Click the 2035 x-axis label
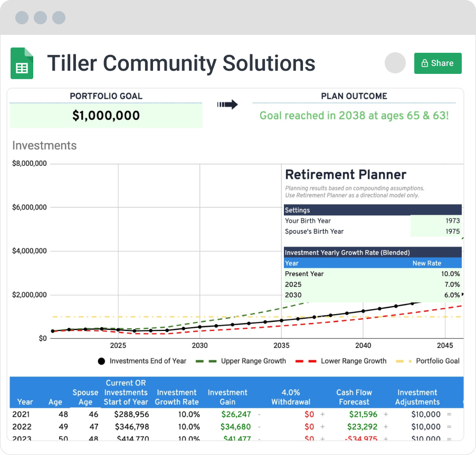Image resolution: width=476 pixels, height=455 pixels. 281,346
